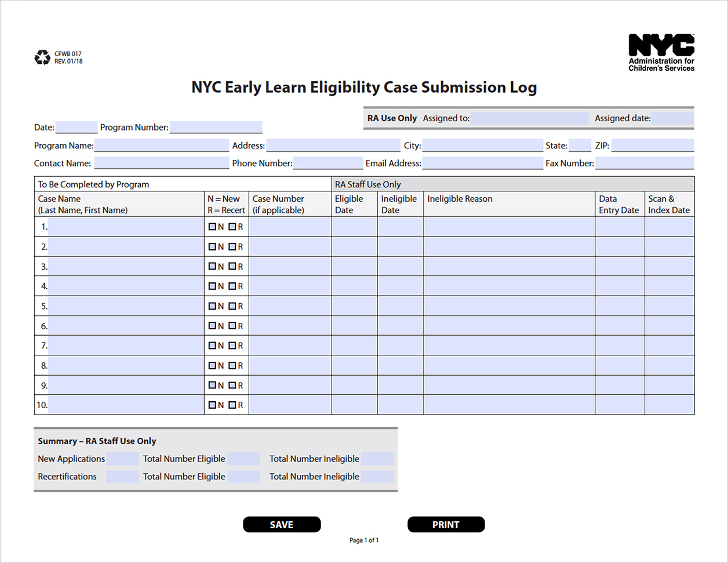
Task: Check the N checkbox in row 1
Action: click(212, 227)
